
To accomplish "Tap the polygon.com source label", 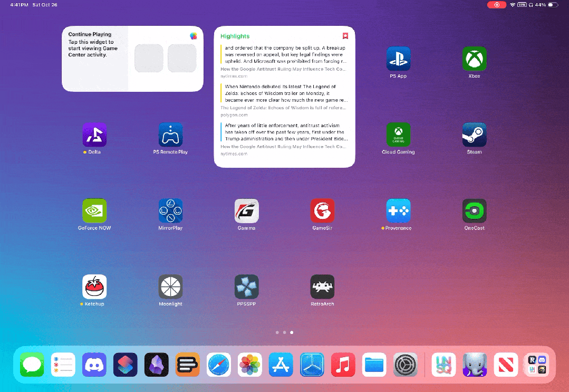I will click(x=234, y=115).
